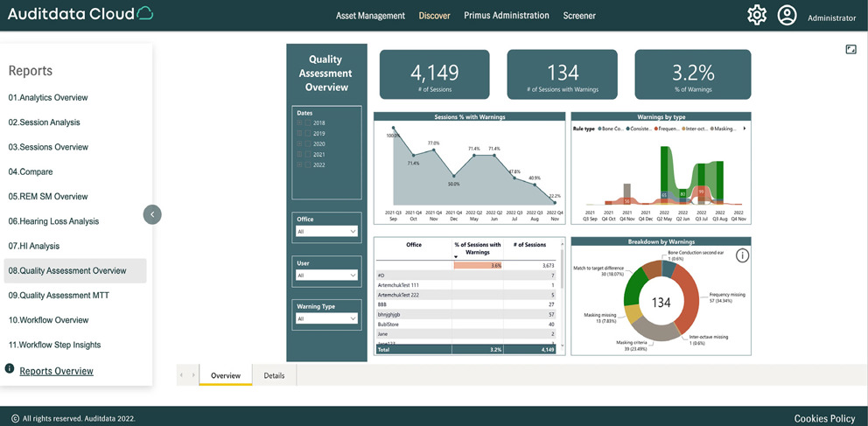Open the Reports Overview link

click(57, 371)
